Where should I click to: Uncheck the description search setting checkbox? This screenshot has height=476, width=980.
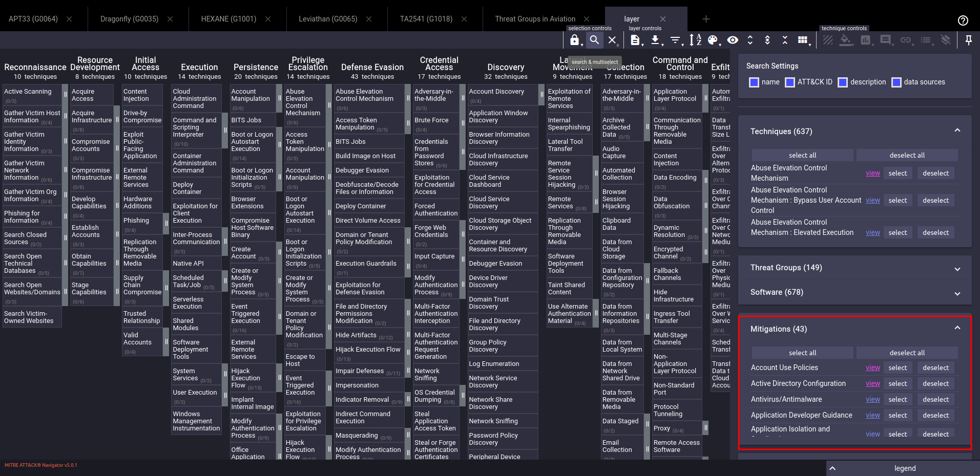click(x=843, y=82)
